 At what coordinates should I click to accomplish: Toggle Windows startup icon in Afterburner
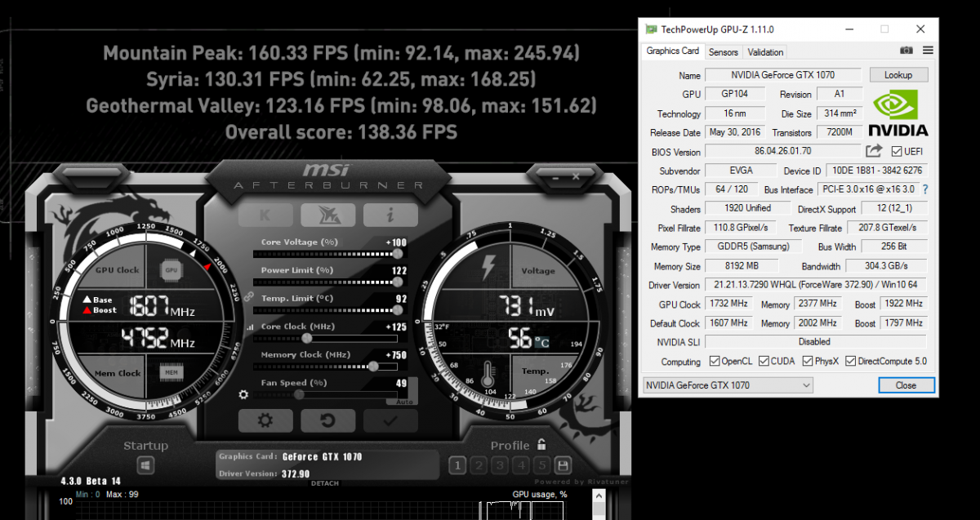[145, 465]
